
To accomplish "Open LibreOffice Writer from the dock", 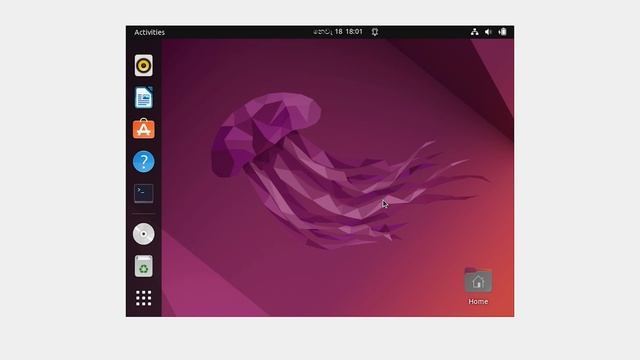I will coord(144,98).
